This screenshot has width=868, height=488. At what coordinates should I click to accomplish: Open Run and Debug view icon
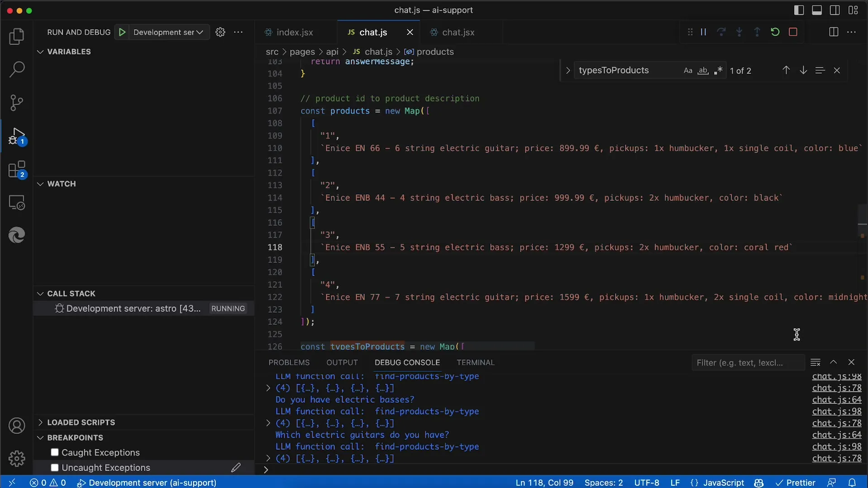coord(17,136)
